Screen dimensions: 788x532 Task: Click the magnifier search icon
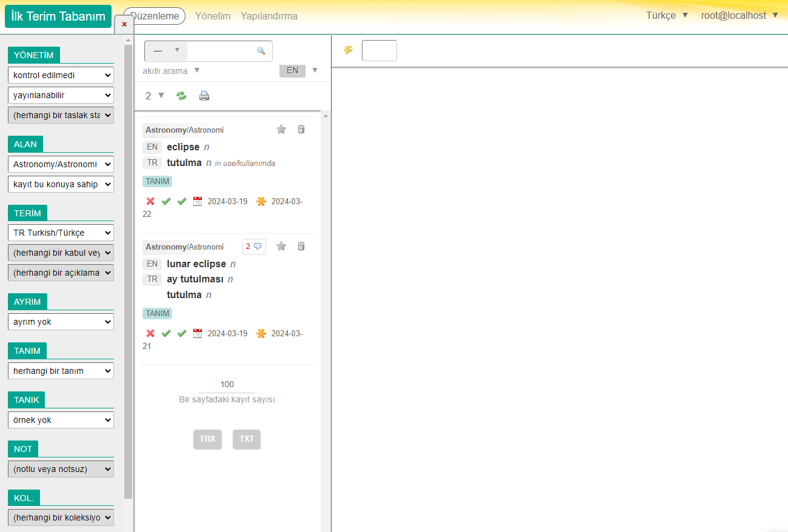click(x=261, y=51)
